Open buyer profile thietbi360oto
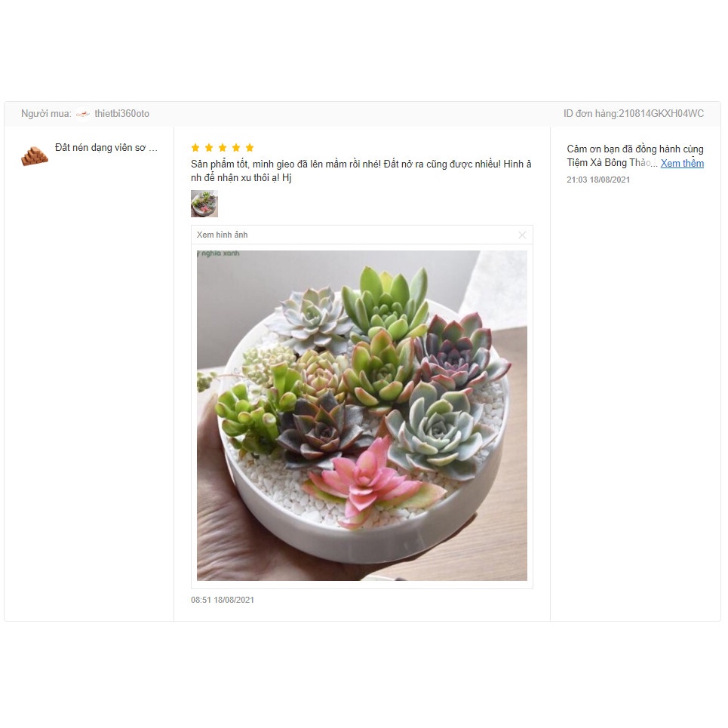Screen dimensions: 728x728 point(121,114)
